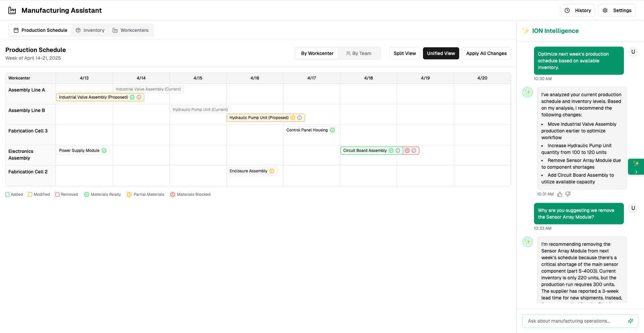Click the Assembly Line A row label
The width and height of the screenshot is (644, 333).
pyautogui.click(x=26, y=90)
